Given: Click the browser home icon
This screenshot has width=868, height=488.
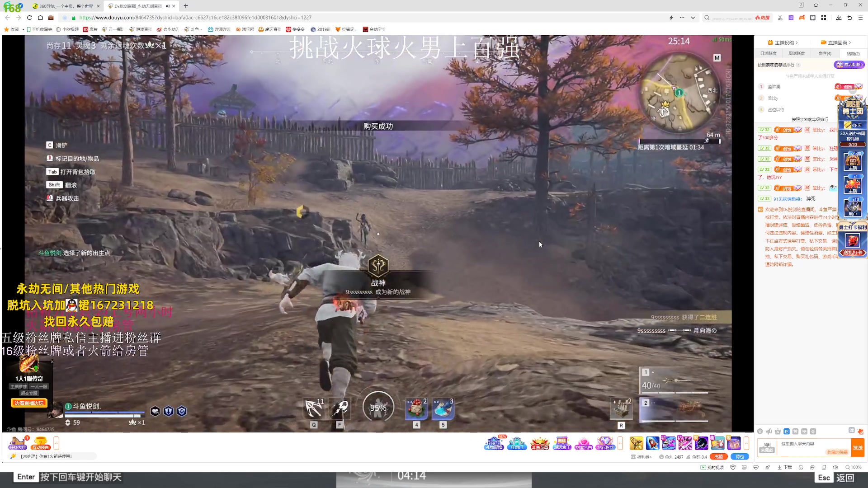Looking at the screenshot, I should click(40, 18).
